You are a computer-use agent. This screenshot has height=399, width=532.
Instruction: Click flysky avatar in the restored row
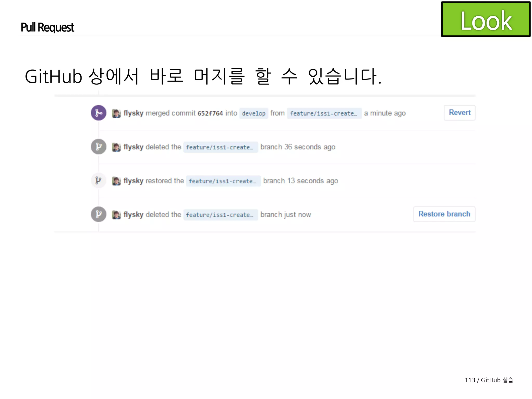[116, 181]
